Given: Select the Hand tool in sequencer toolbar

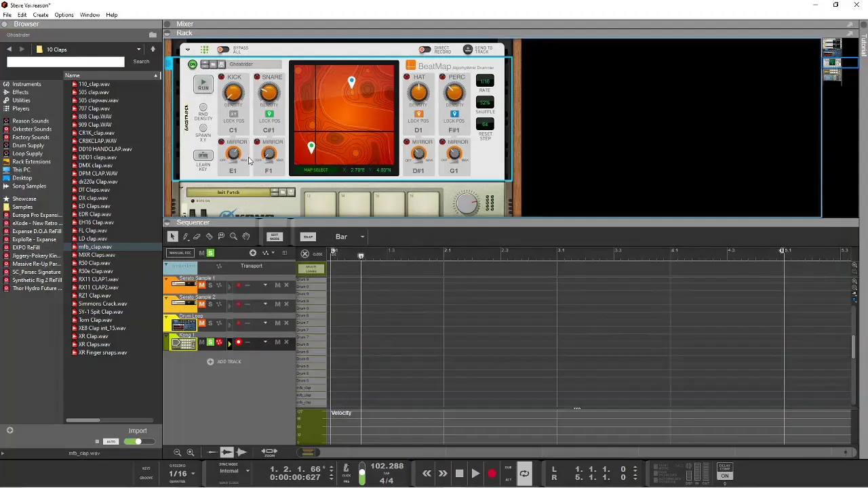Looking at the screenshot, I should pos(245,237).
